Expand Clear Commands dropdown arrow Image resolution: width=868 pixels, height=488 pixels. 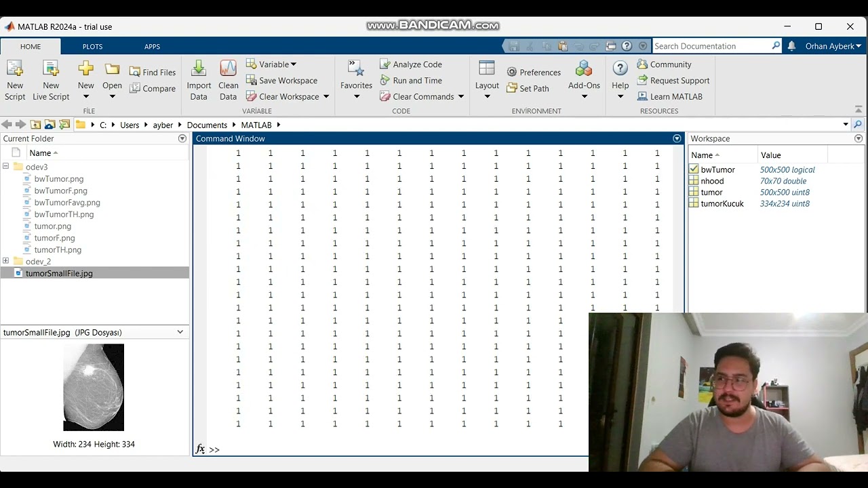461,97
